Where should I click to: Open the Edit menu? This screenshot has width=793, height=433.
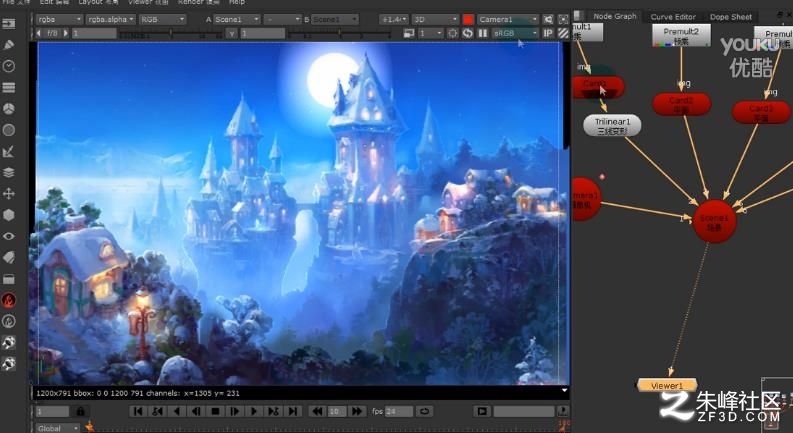(x=54, y=2)
